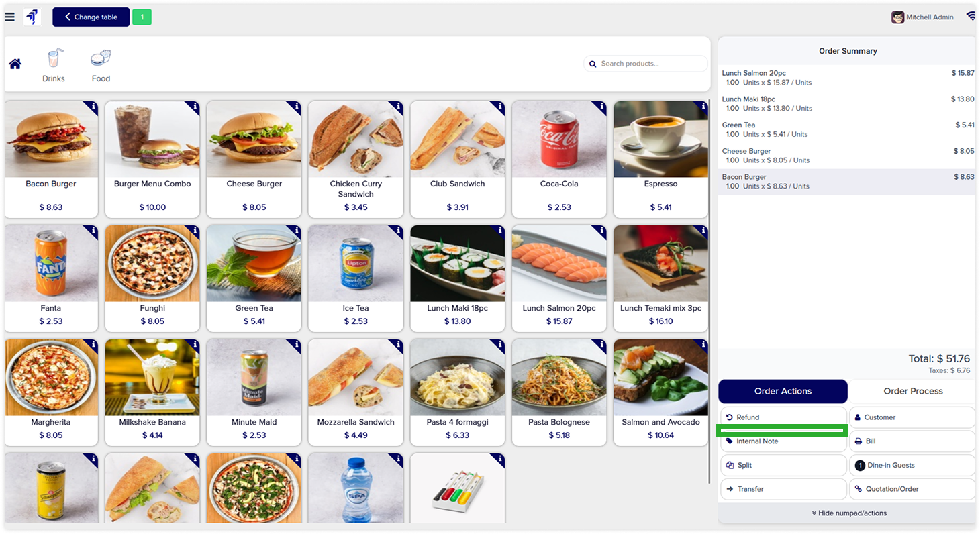Switch to the Order Process tab
The height and width of the screenshot is (534, 980).
(x=912, y=391)
